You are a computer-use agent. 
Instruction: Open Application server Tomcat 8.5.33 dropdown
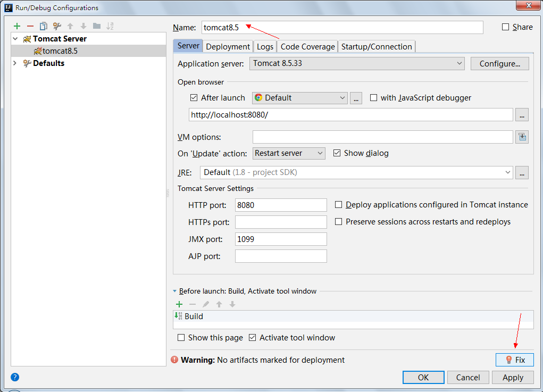click(357, 63)
